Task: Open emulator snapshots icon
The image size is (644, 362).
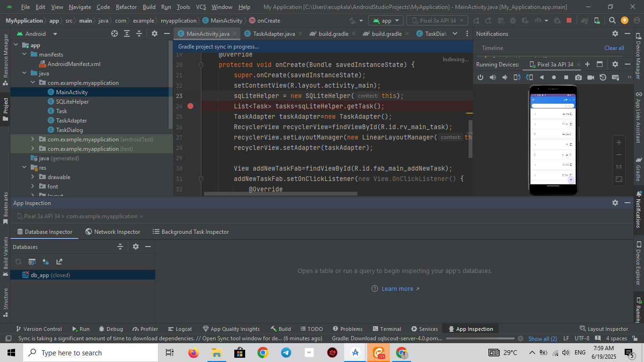Action: [603, 77]
